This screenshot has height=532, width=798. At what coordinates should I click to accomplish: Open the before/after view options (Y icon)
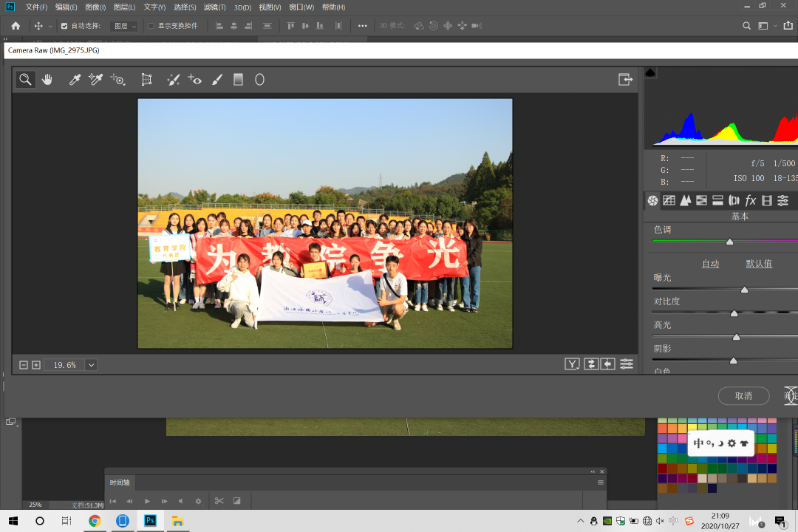[572, 364]
